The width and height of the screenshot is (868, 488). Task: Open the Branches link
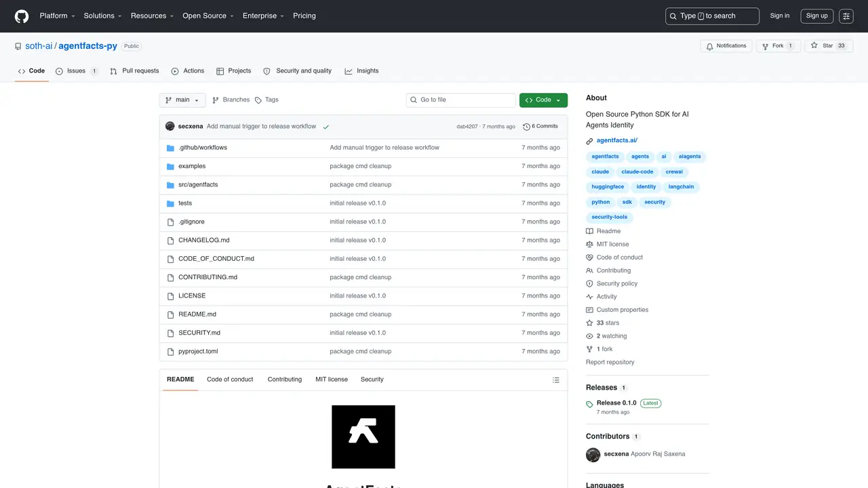tap(231, 100)
